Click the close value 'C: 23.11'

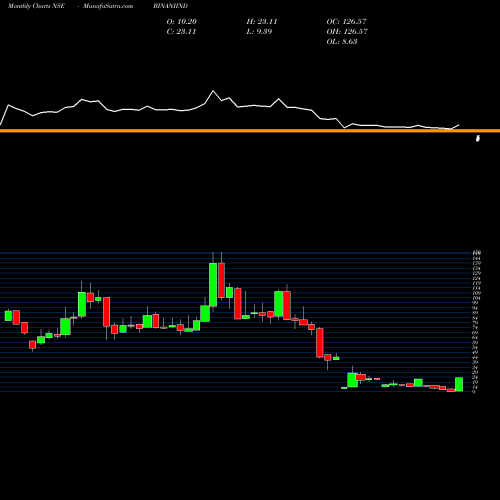pyautogui.click(x=181, y=32)
